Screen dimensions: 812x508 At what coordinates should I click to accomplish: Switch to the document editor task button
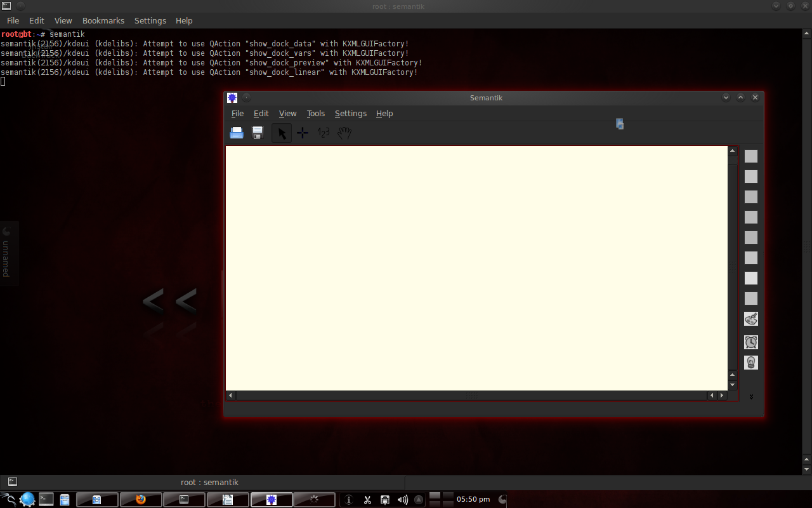tap(228, 500)
